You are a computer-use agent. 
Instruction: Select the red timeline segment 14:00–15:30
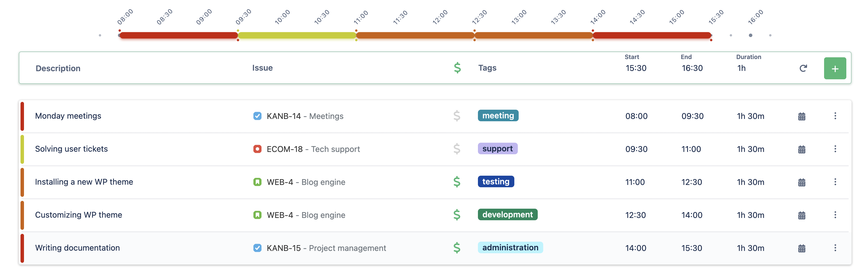(x=652, y=35)
